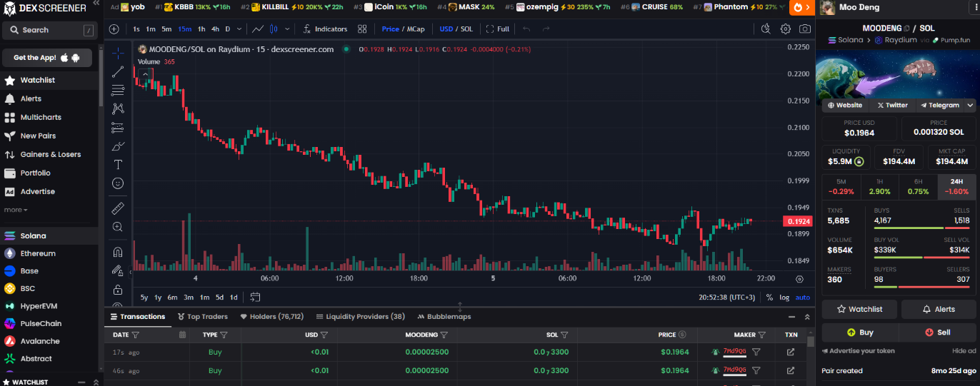Open the chart layout grid selector

tap(362, 29)
